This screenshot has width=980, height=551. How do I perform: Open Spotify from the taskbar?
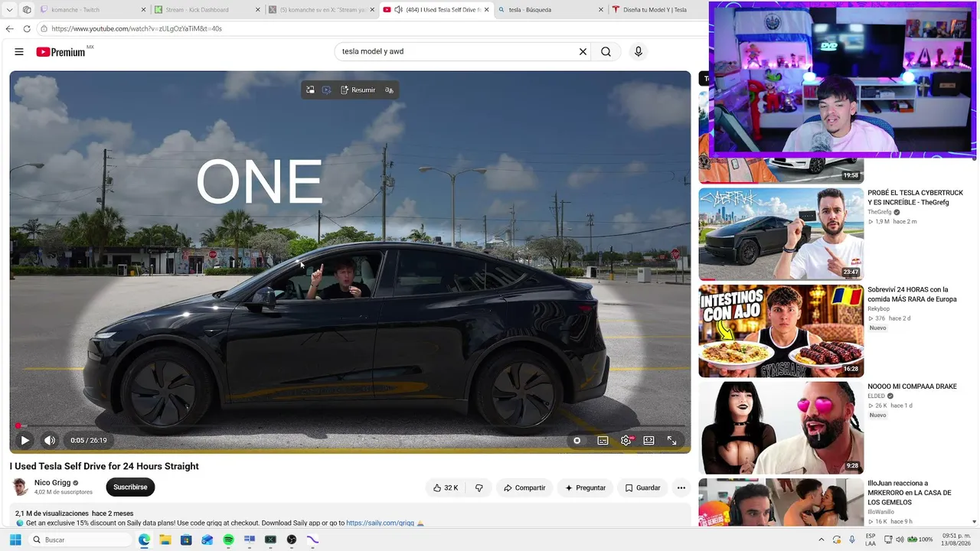click(x=228, y=540)
